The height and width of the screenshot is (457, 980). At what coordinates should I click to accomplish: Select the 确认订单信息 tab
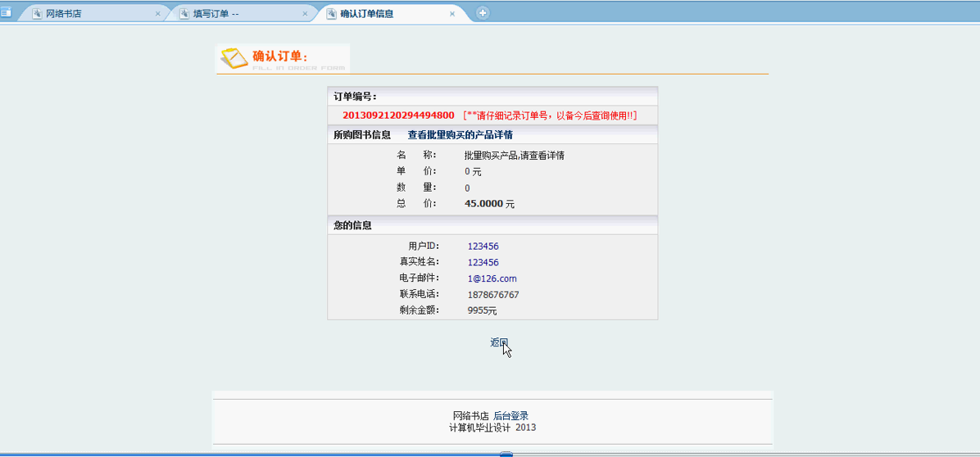tap(392, 13)
